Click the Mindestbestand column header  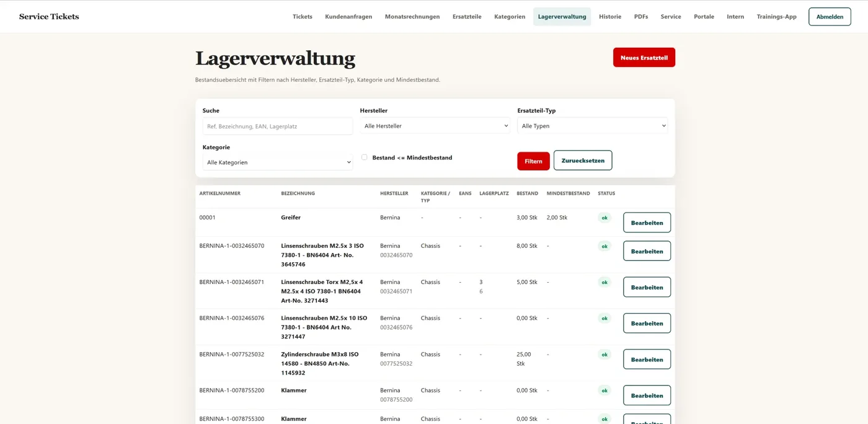click(x=569, y=193)
